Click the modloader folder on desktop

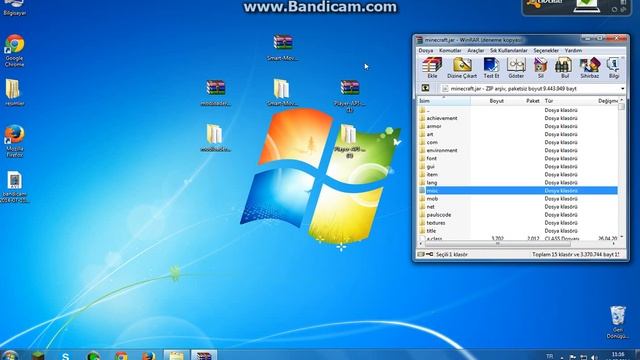pyautogui.click(x=215, y=138)
